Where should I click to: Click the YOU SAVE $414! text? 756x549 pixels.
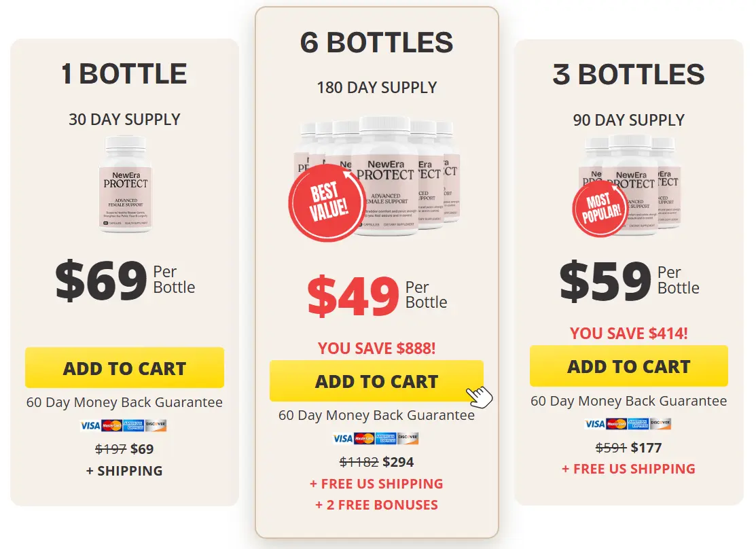pos(628,333)
